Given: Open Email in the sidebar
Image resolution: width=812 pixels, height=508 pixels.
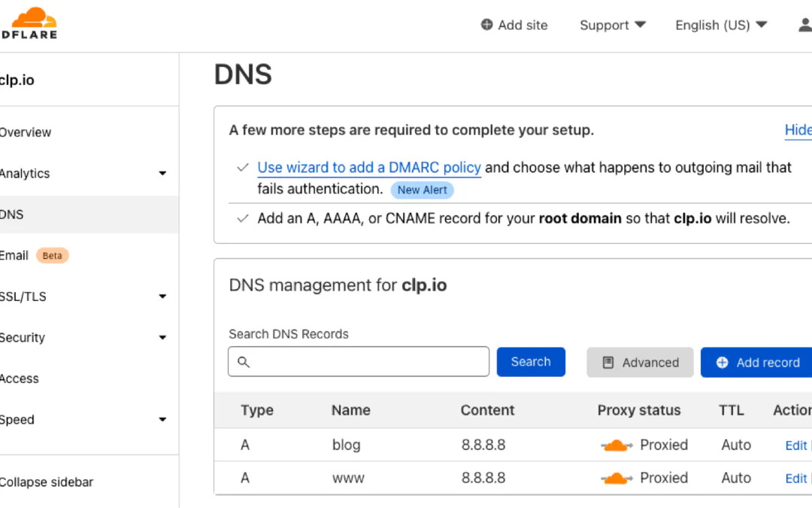Looking at the screenshot, I should [x=14, y=256].
